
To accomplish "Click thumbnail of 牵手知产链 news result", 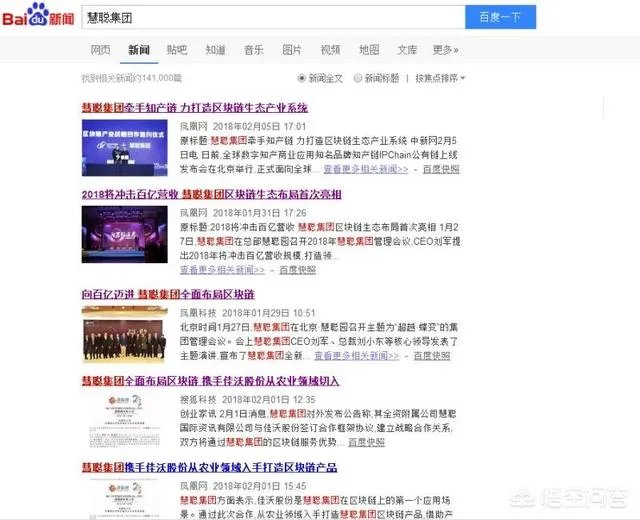I will click(124, 148).
